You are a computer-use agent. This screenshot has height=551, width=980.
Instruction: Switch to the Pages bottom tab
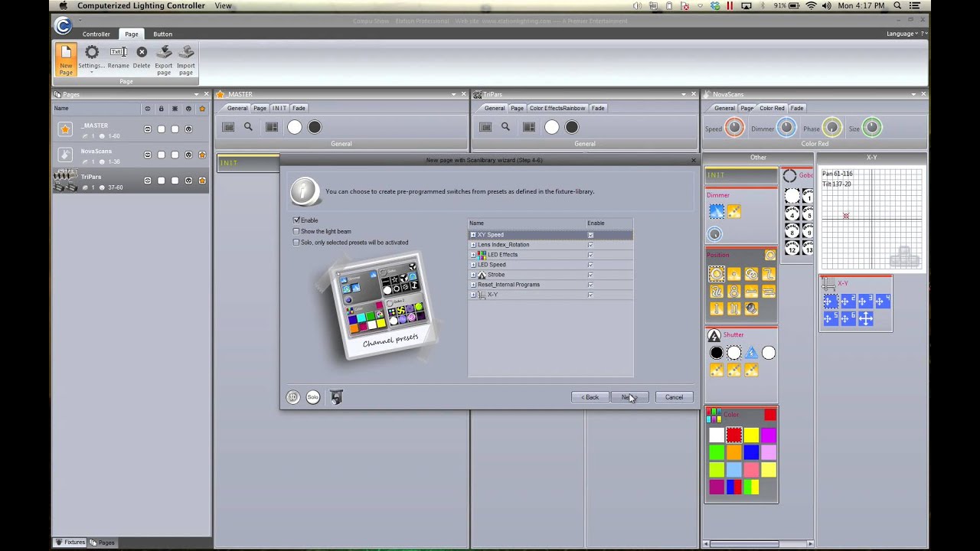click(103, 543)
